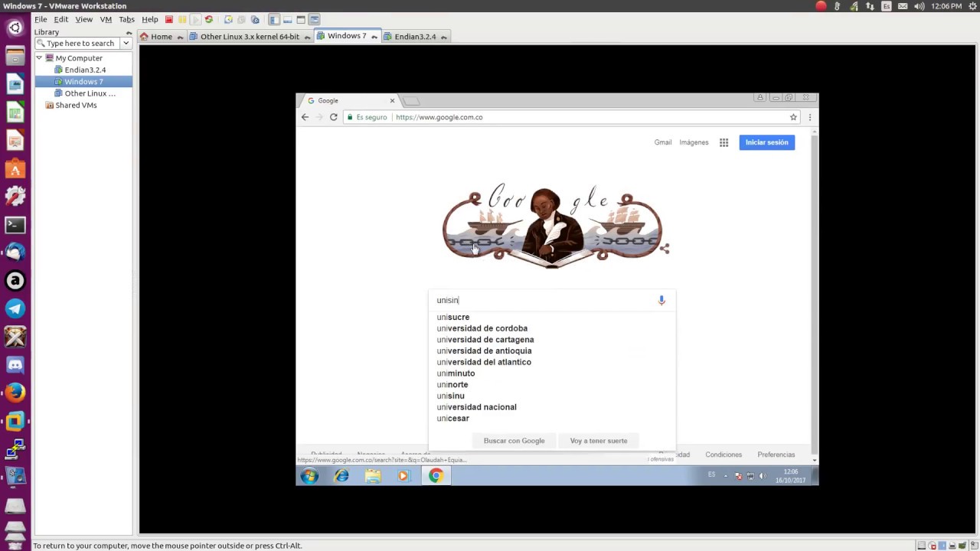Click the yellow Suspend VM toolbar icon

(182, 19)
